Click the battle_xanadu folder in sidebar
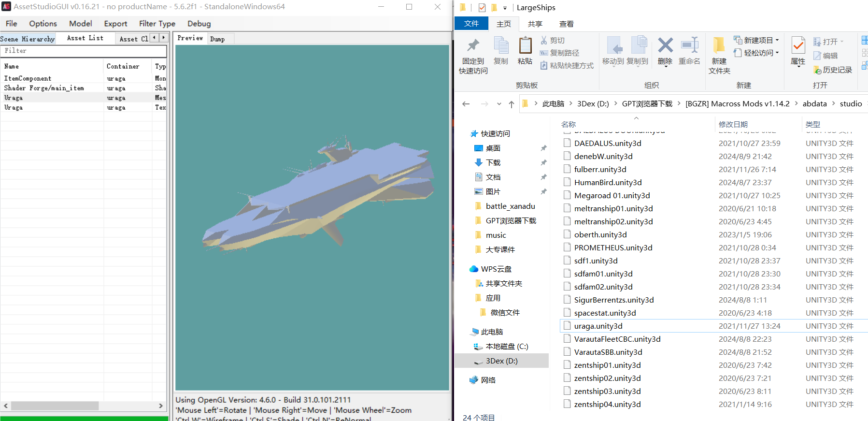 [510, 206]
